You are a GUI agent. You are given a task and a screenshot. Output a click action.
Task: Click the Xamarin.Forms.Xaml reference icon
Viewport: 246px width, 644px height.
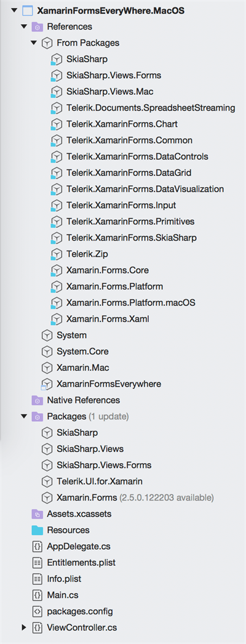click(56, 320)
